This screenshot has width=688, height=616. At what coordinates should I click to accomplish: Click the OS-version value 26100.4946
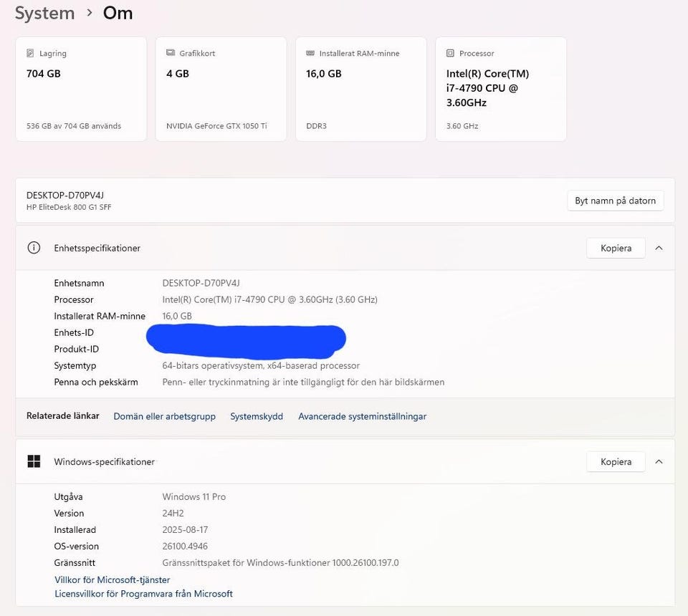(x=185, y=547)
